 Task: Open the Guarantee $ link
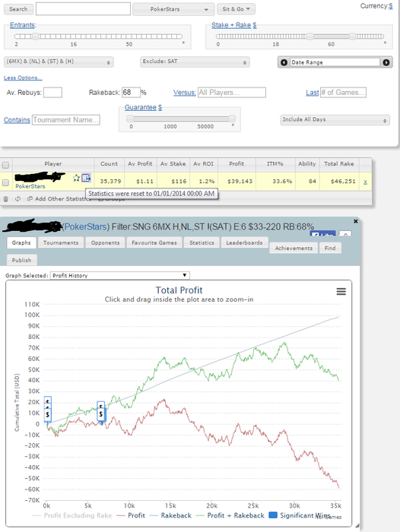(x=143, y=107)
